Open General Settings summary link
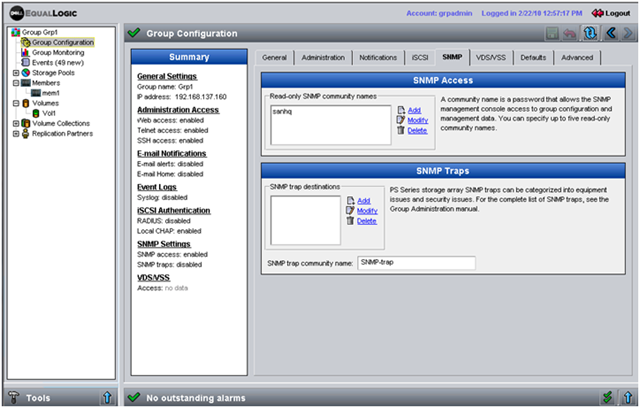 pyautogui.click(x=167, y=76)
